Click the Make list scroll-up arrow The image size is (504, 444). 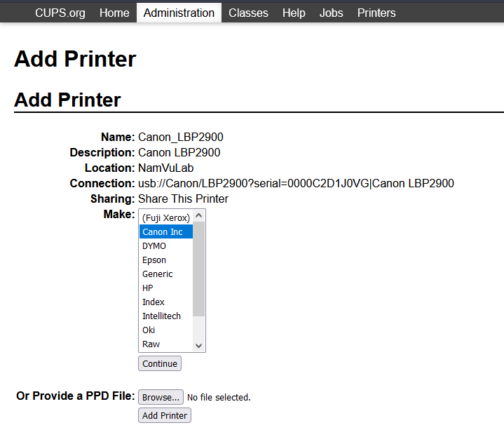point(198,215)
